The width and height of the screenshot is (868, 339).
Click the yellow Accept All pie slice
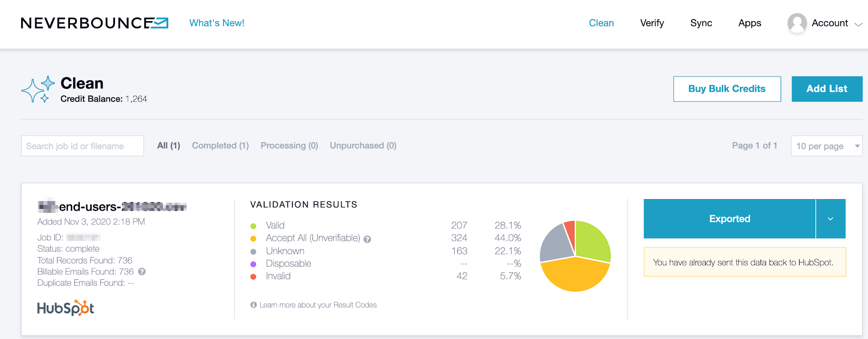[x=574, y=276]
